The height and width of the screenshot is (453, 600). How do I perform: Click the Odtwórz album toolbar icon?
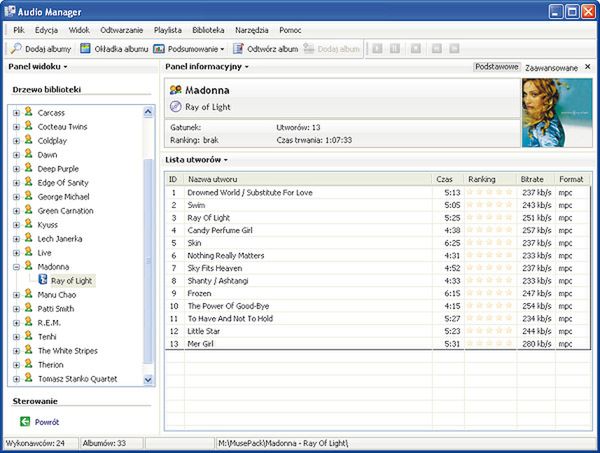(x=239, y=48)
